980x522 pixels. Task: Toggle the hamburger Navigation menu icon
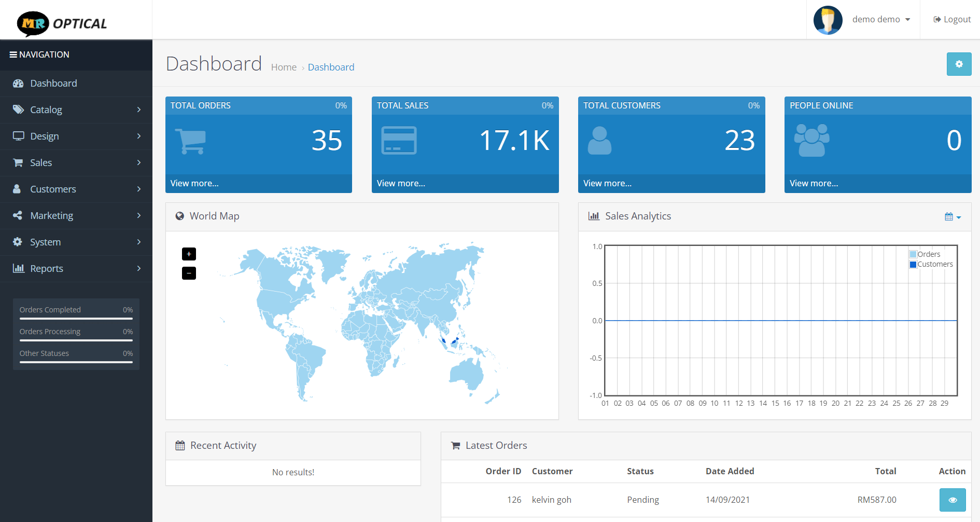13,54
